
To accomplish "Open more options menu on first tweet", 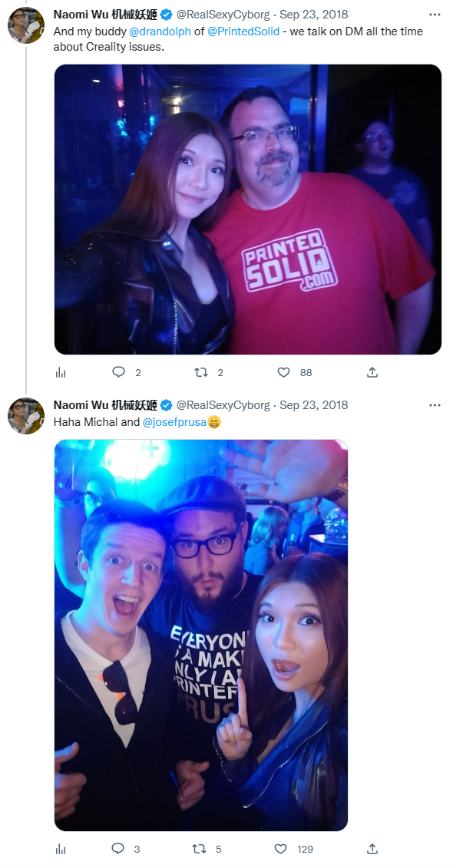I will pos(435,15).
